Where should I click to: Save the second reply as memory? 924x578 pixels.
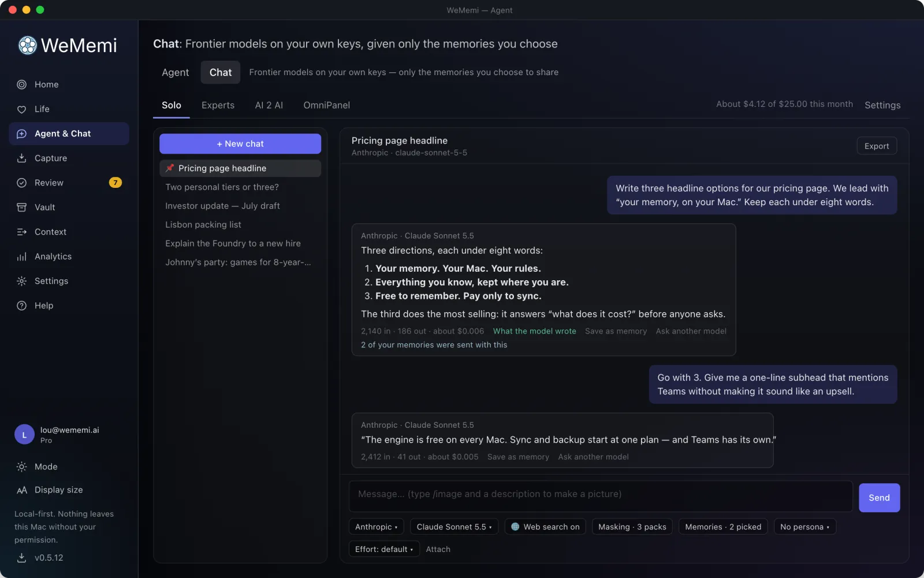coord(518,457)
